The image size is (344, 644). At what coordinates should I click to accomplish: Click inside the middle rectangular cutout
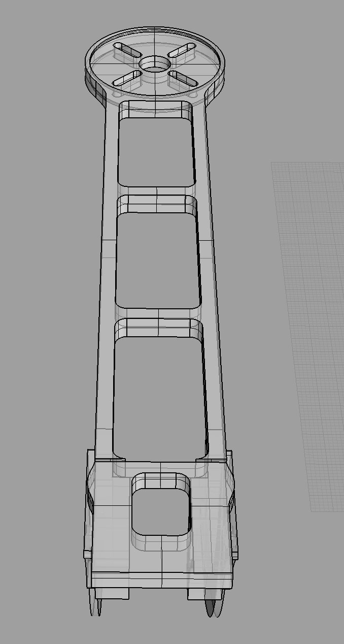tap(157, 260)
